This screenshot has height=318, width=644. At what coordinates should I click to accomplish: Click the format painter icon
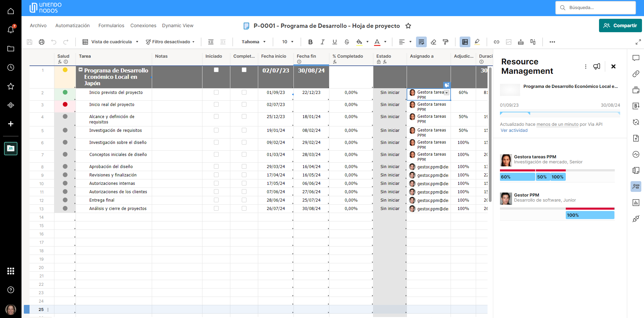[x=446, y=42]
